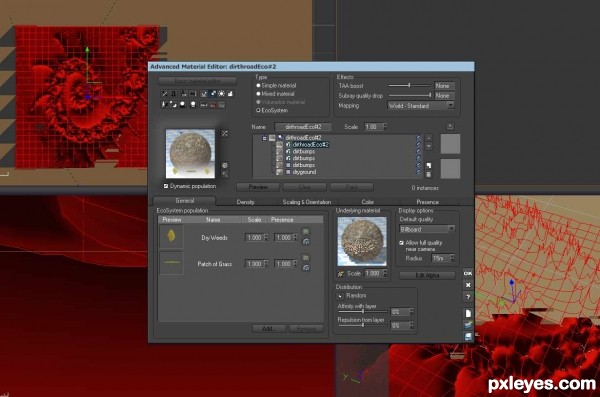
Task: Click the save disk icon at sidebar bottom
Action: (468, 337)
